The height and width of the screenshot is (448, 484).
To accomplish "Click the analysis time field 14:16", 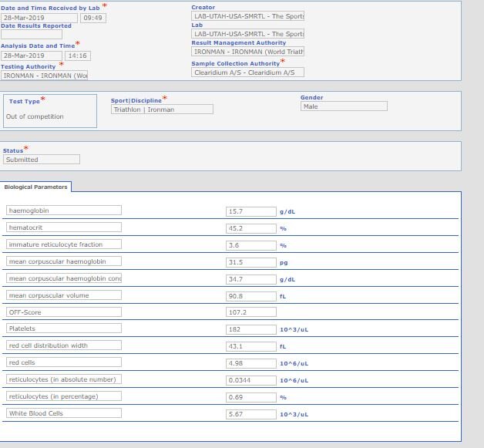I will pyautogui.click(x=78, y=56).
